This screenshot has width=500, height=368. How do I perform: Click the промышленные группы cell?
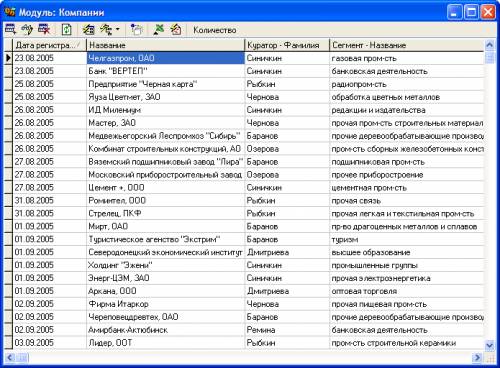(407, 265)
